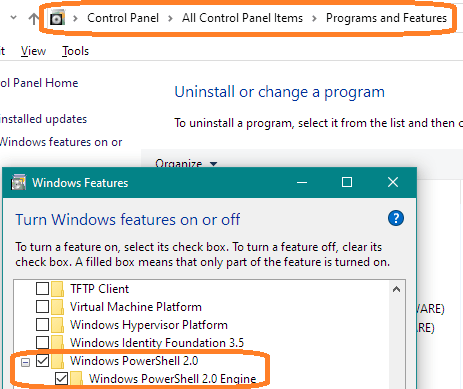Minimize the Windows Features dialog
Viewport: 463px width, 389px height.
tap(302, 182)
